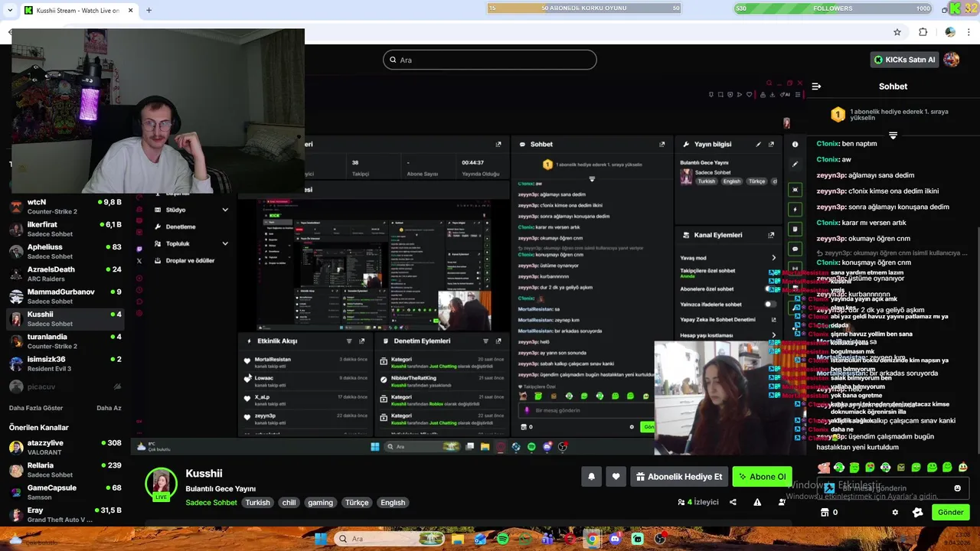Expand the gift leaderboard arrow under Sohbet

click(893, 135)
